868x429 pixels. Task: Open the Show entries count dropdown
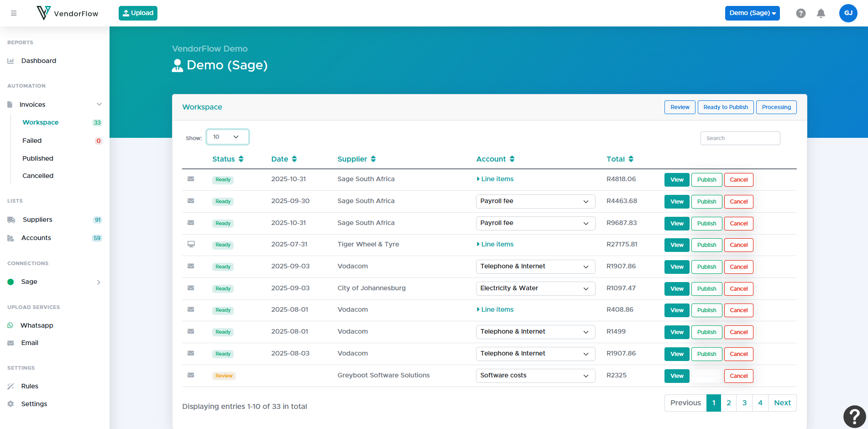click(x=227, y=137)
